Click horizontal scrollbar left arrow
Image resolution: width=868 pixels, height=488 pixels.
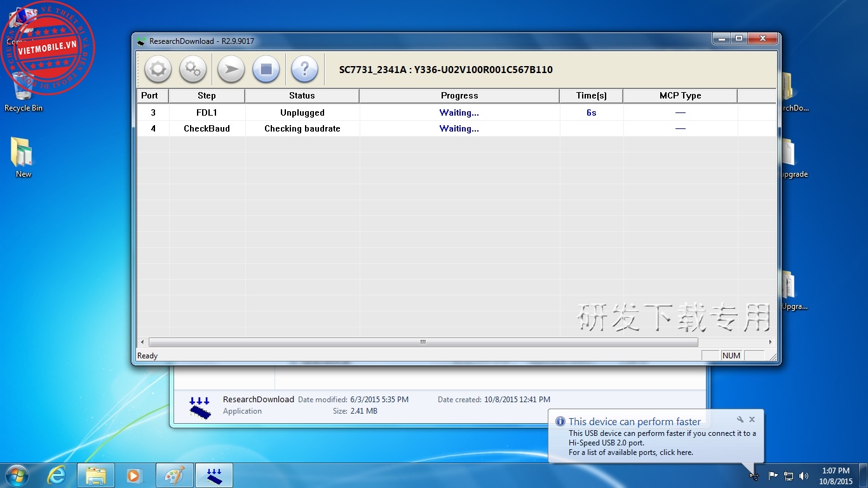pos(142,342)
